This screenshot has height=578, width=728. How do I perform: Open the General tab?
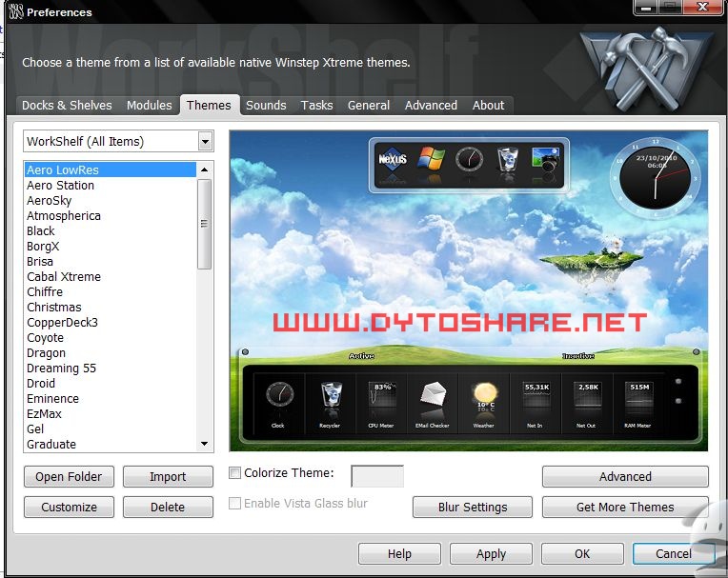point(369,106)
